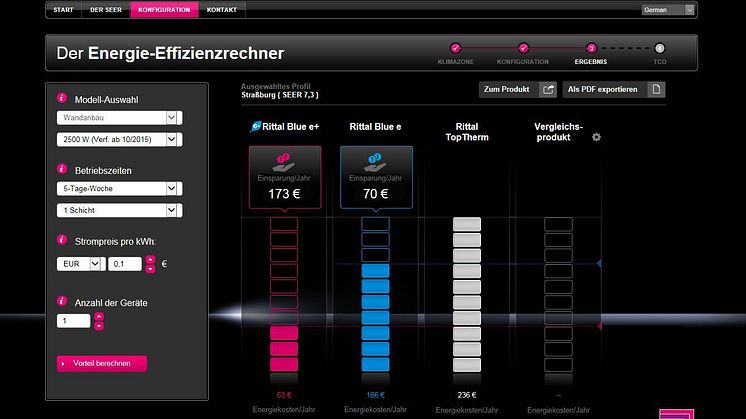Expand the Wandanbau dropdown
Viewport: 746px width, 419px height.
(119, 117)
